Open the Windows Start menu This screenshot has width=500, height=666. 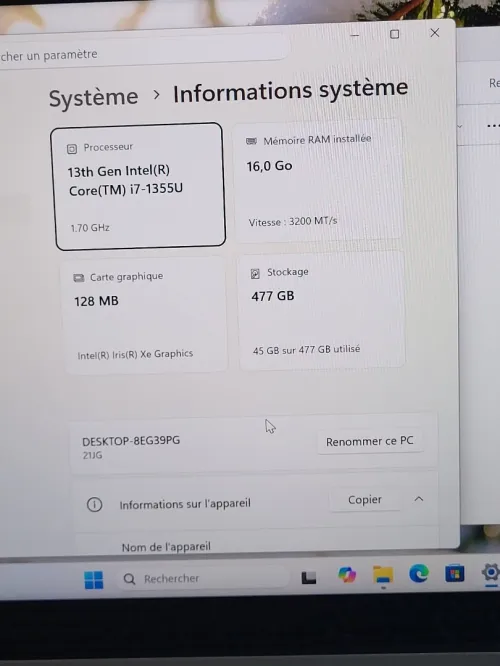point(94,580)
